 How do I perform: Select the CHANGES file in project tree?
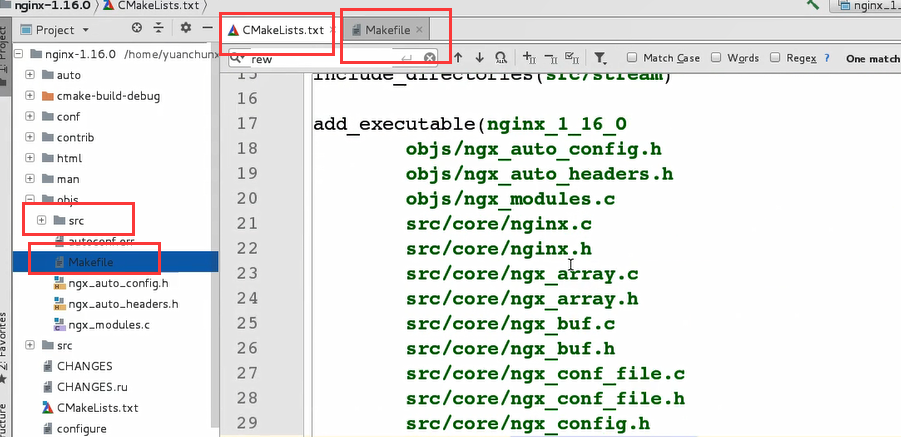(84, 366)
